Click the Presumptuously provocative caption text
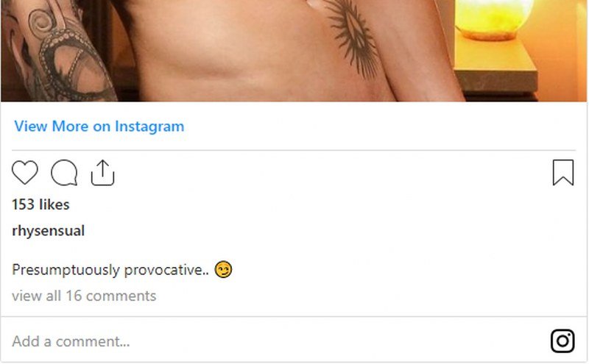Viewport: 589px width, 364px height. [110, 270]
